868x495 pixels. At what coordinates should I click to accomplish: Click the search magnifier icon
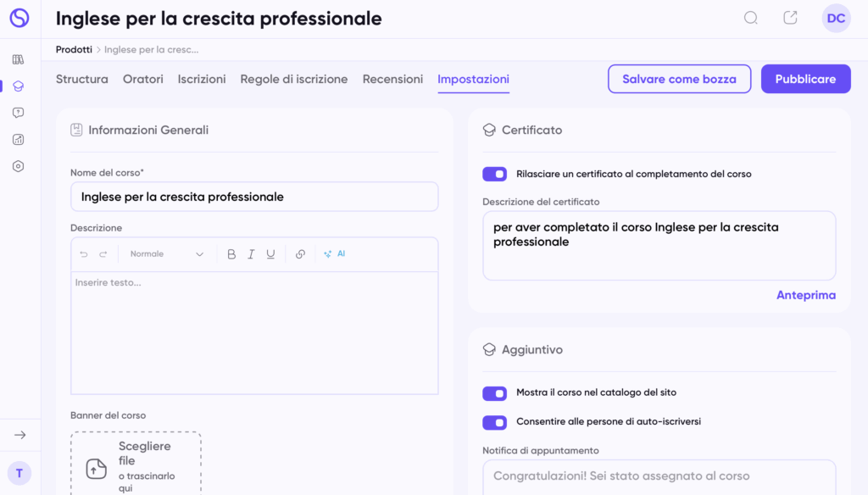tap(750, 18)
